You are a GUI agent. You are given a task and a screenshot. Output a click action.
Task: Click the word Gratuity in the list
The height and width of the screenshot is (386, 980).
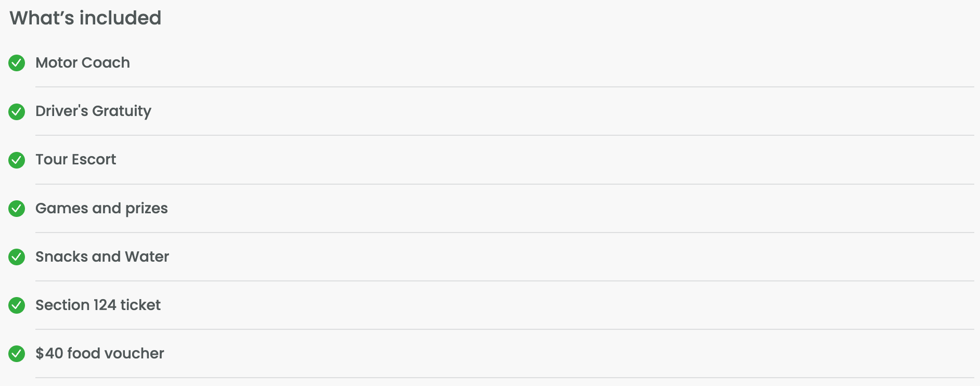(122, 111)
